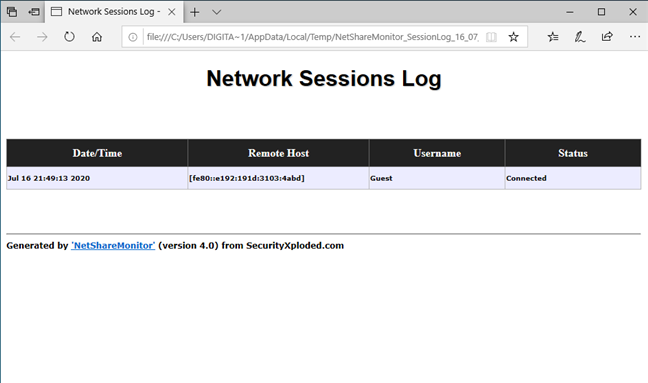This screenshot has width=648, height=383.
Task: Minimize the browser window
Action: 570,12
